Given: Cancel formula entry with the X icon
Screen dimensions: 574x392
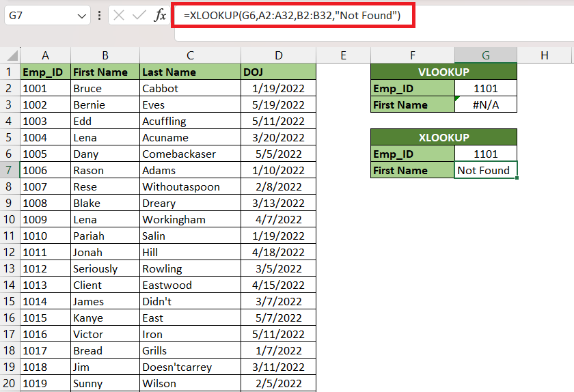Looking at the screenshot, I should click(x=119, y=16).
